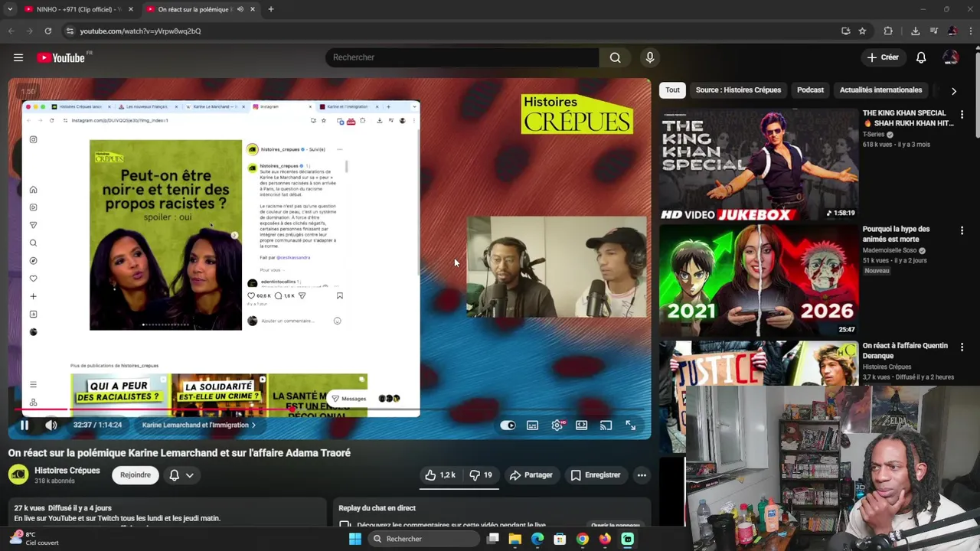Cast video to a TV
This screenshot has width=980, height=551.
click(x=606, y=425)
